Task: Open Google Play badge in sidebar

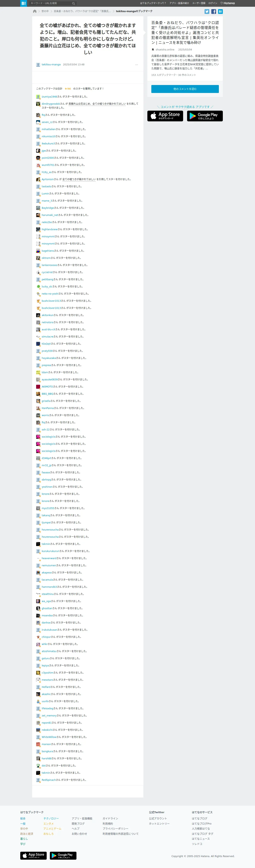Action: click(x=205, y=116)
